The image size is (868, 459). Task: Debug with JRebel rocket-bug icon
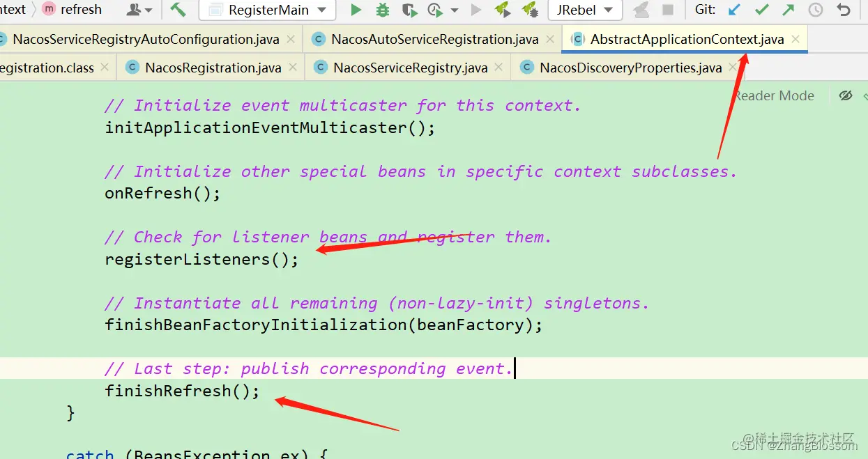click(x=530, y=10)
